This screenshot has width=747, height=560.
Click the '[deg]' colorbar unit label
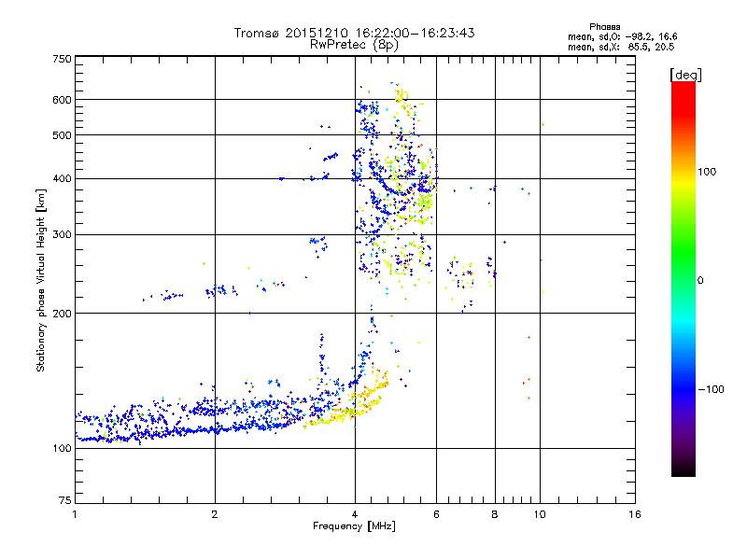coord(685,75)
